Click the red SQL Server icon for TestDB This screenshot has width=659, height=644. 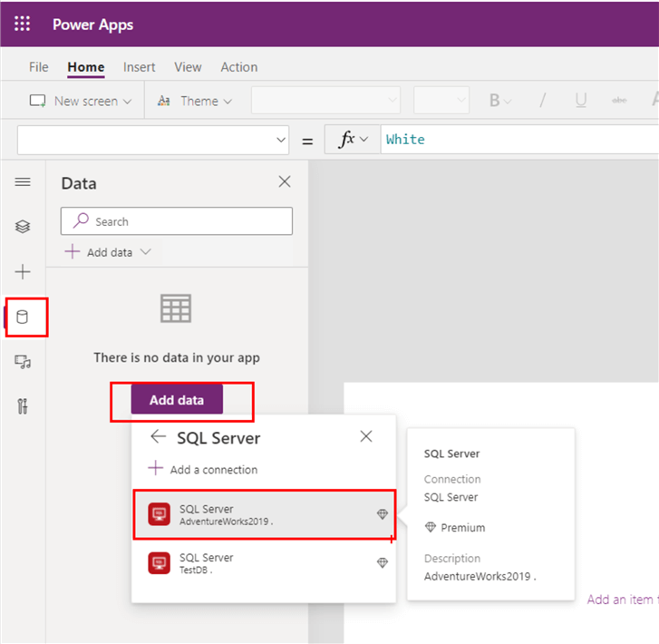[x=159, y=562]
